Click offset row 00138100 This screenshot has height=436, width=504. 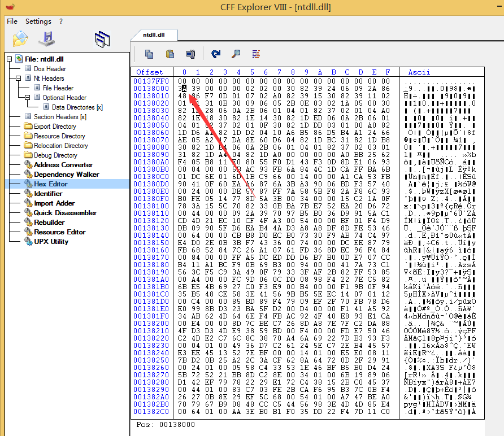pos(151,206)
